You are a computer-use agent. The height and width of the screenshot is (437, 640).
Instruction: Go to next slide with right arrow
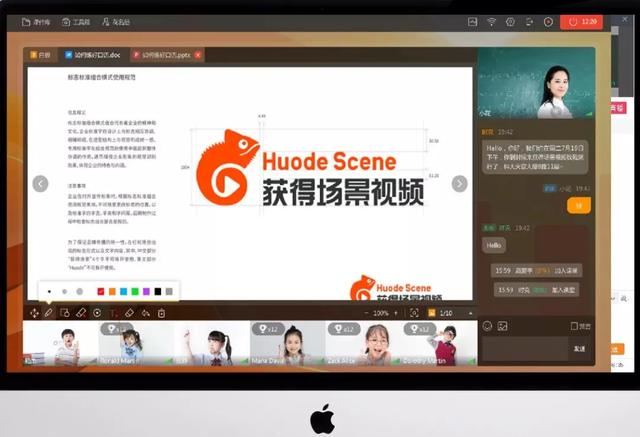(x=460, y=184)
